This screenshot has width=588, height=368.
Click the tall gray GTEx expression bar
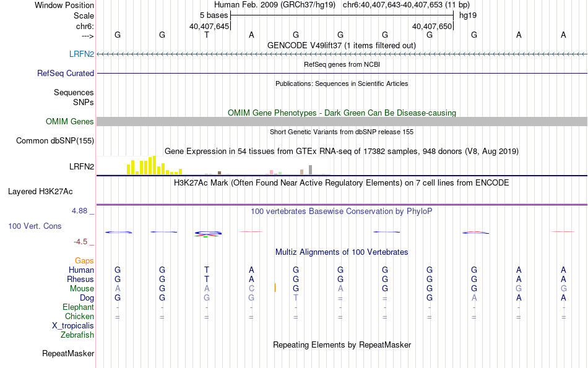(x=311, y=169)
